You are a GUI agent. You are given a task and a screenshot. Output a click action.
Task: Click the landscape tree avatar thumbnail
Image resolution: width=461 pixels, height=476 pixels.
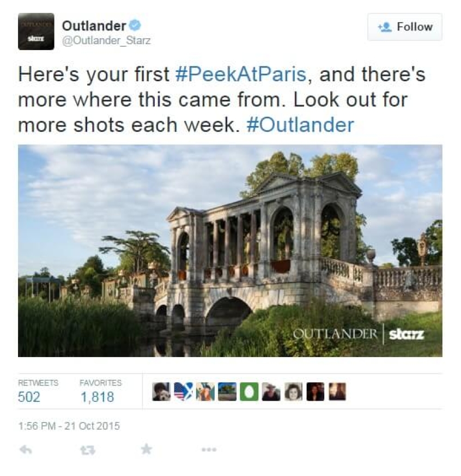tap(227, 391)
